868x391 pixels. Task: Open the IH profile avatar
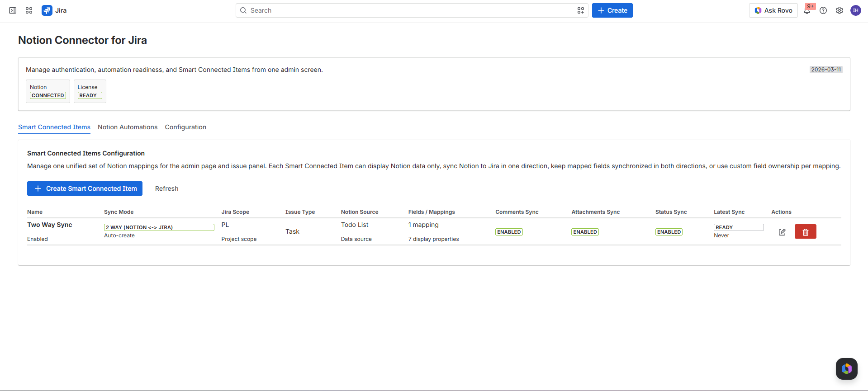click(856, 10)
